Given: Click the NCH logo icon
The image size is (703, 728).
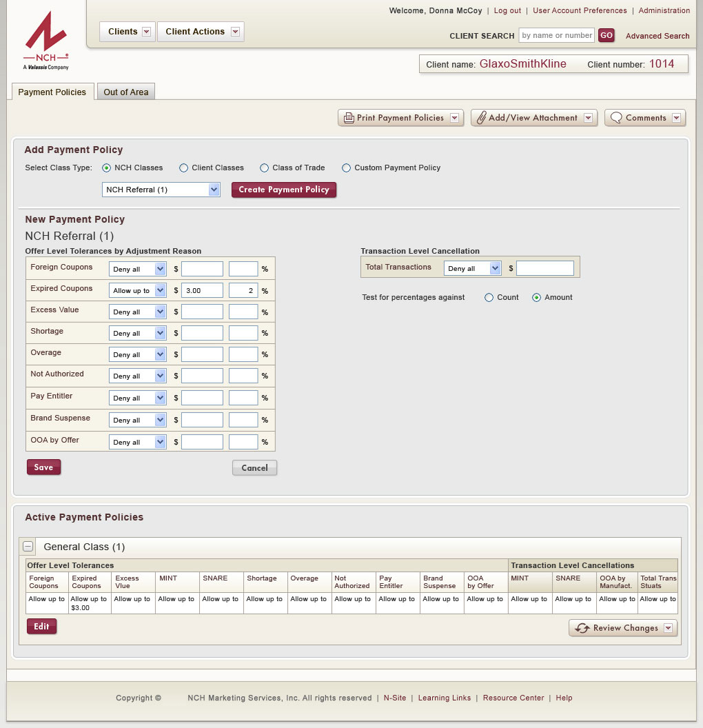Looking at the screenshot, I should 45,40.
